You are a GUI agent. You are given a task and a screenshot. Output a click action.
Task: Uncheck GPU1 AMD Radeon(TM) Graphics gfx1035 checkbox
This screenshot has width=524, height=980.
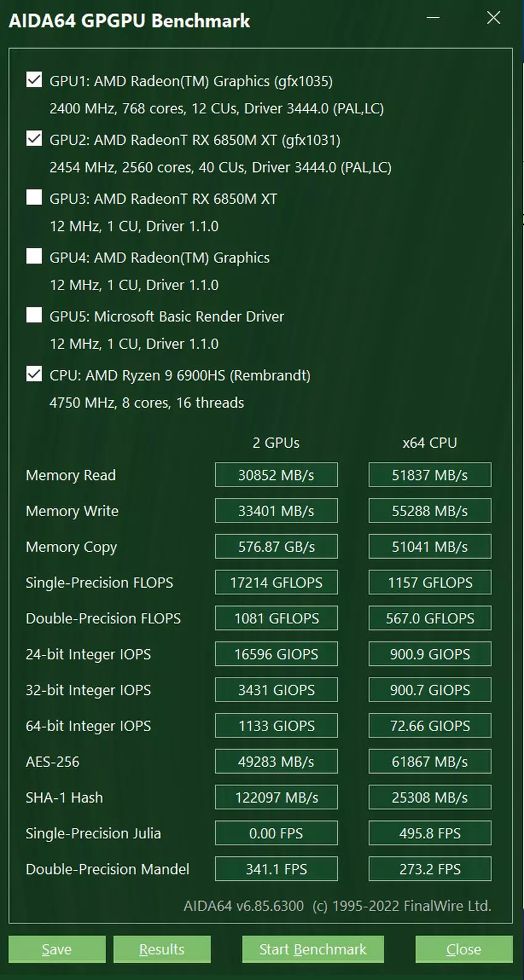pos(35,80)
